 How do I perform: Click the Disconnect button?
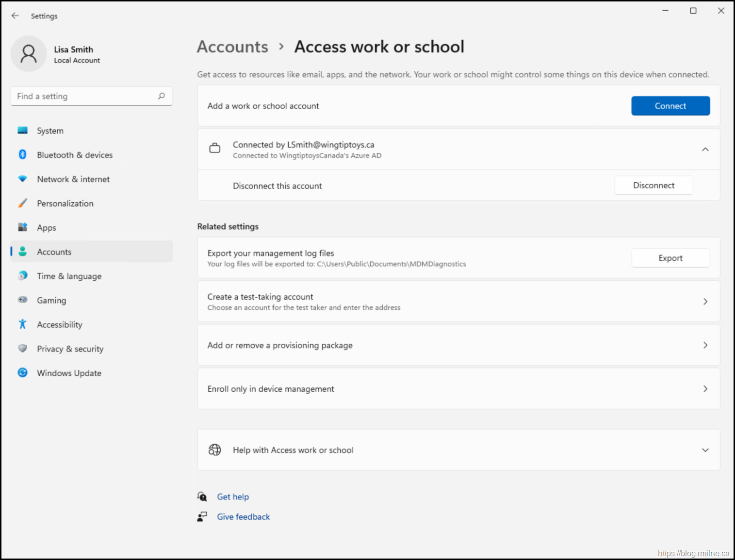coord(653,186)
